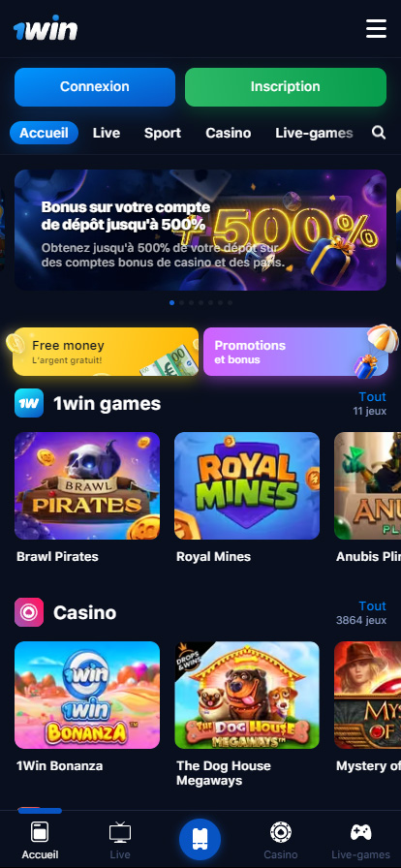Open Live TV icon in bottom bar
This screenshot has width=401, height=868.
120,832
